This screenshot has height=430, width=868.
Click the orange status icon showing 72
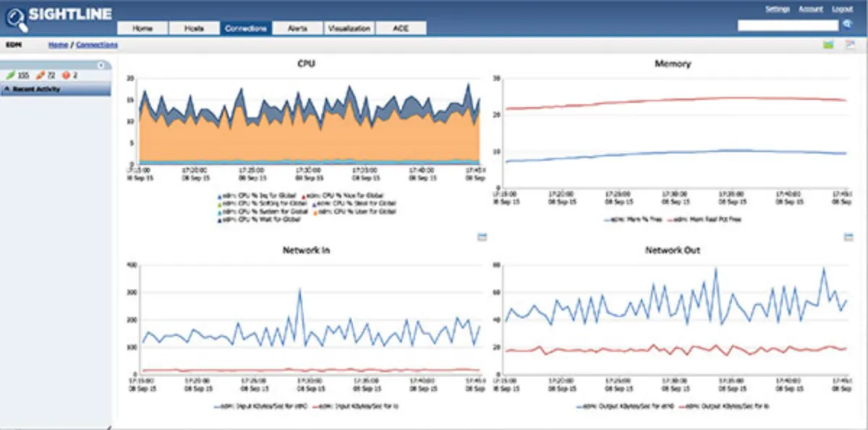[x=40, y=75]
